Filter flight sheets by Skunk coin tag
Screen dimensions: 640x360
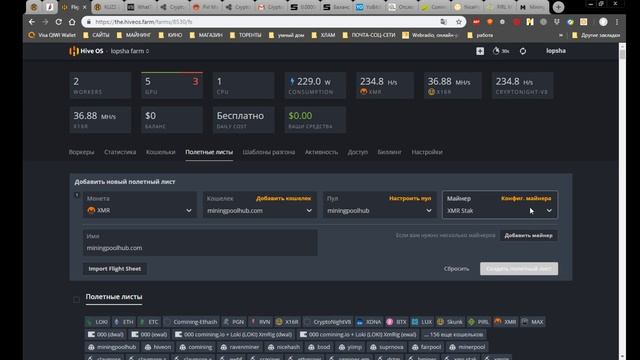coord(450,322)
